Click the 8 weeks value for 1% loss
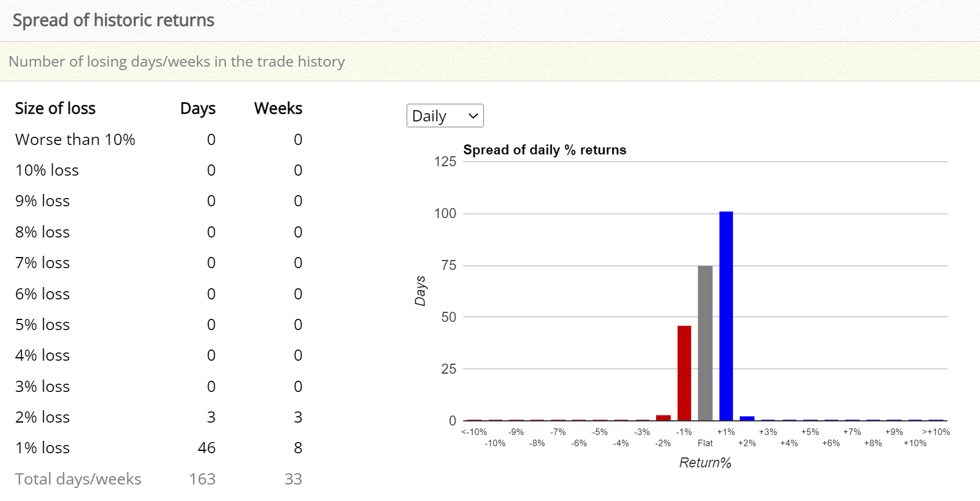 point(298,448)
